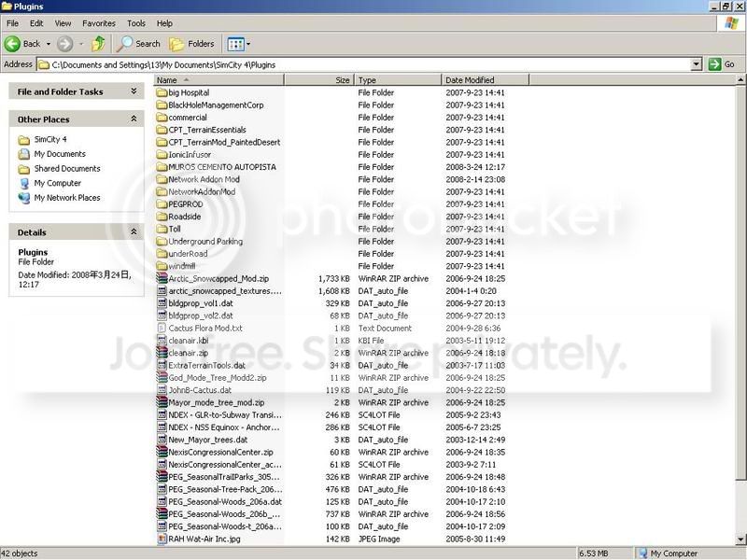Open My Computer link in sidebar
This screenshot has height=560, width=747.
(57, 183)
